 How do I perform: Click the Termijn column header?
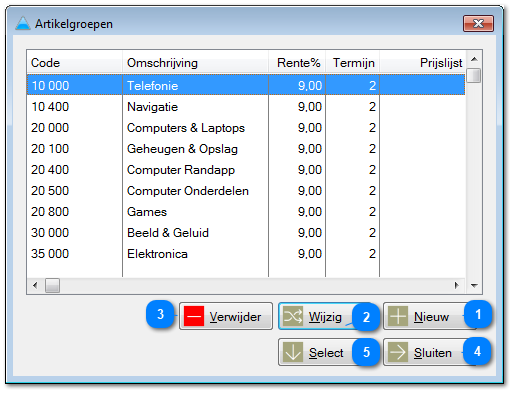point(353,62)
